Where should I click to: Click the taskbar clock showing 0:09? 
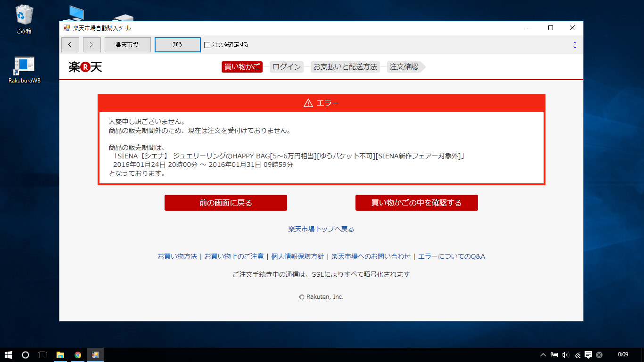(623, 354)
